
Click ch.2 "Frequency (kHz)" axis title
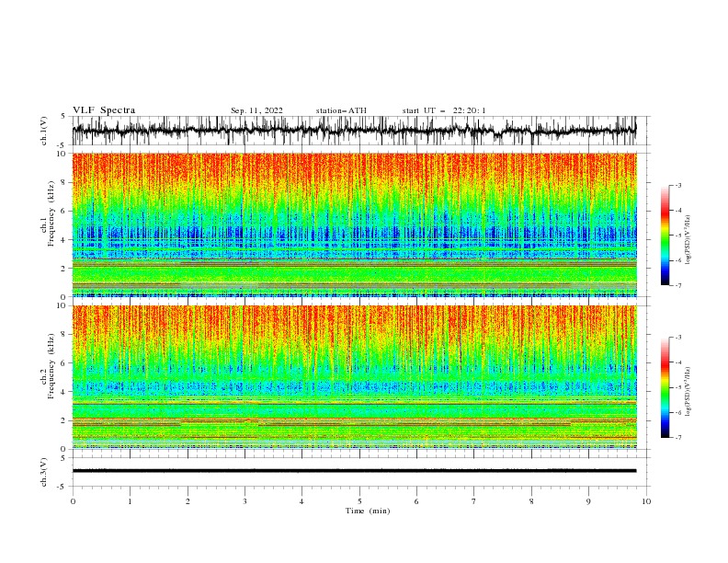coord(51,365)
